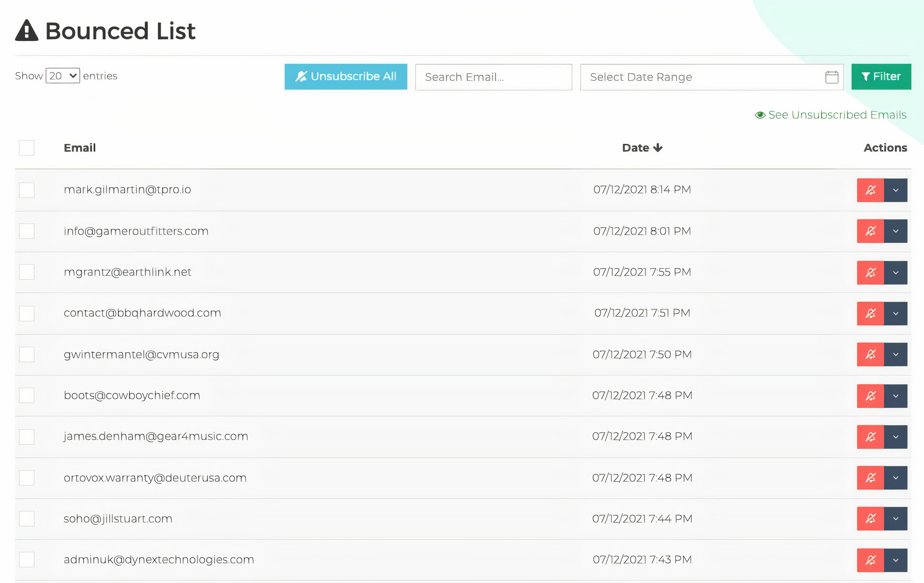
Task: Click the green Filter button
Action: click(881, 77)
